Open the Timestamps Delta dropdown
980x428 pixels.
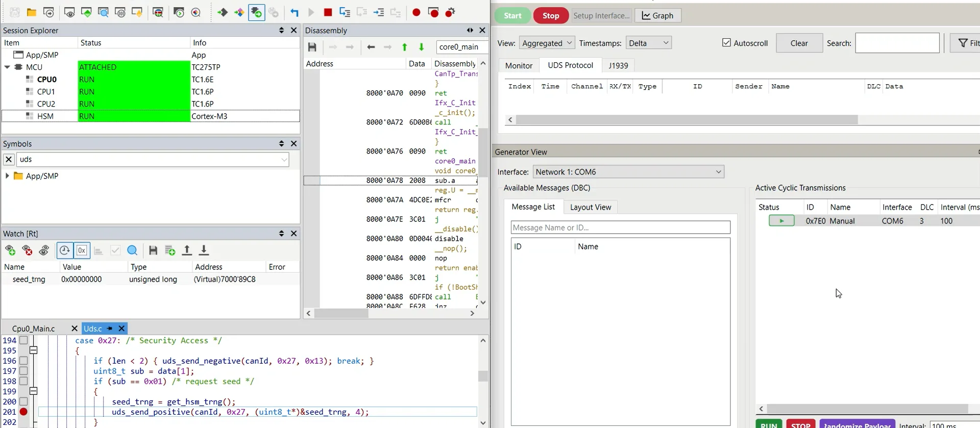coord(649,43)
